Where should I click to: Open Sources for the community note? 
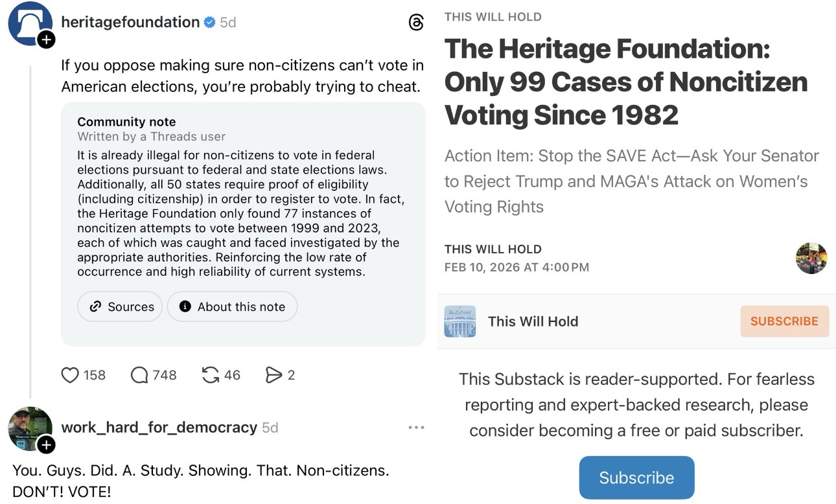[x=122, y=307]
